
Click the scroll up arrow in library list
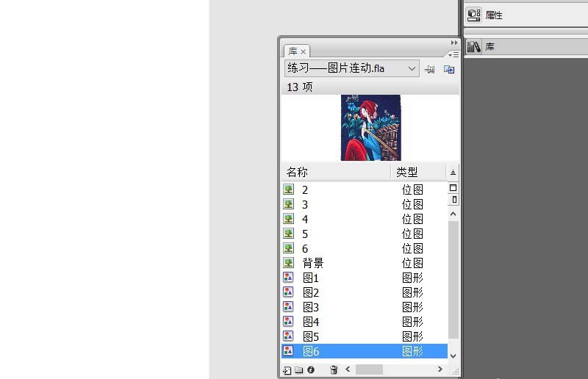(x=453, y=214)
